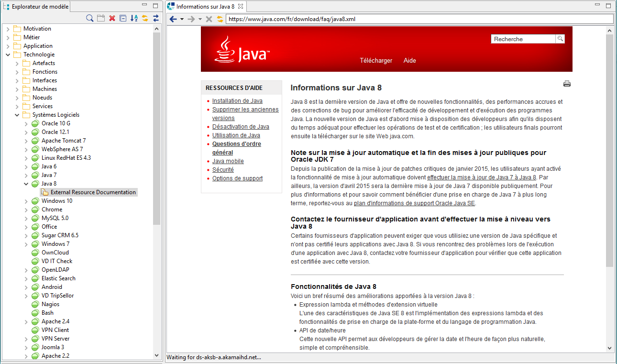Open the Installation de Java link
The image size is (617, 364).
pyautogui.click(x=237, y=101)
